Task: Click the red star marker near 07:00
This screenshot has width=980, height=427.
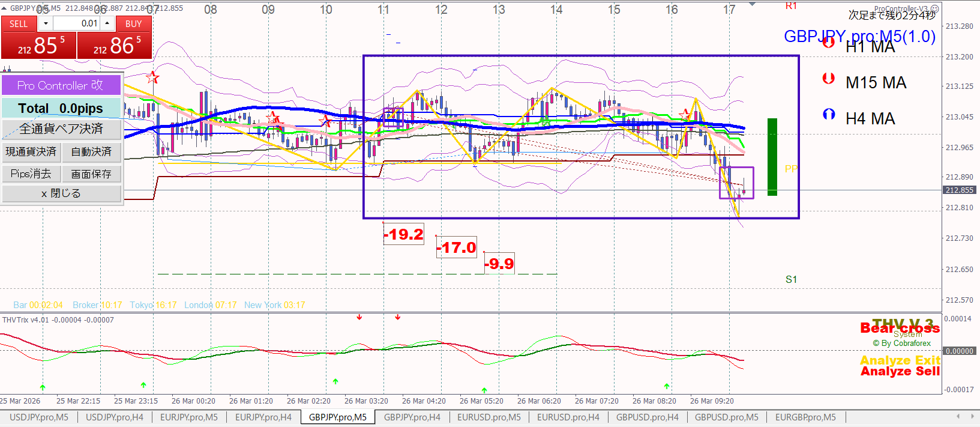Action: coord(153,77)
